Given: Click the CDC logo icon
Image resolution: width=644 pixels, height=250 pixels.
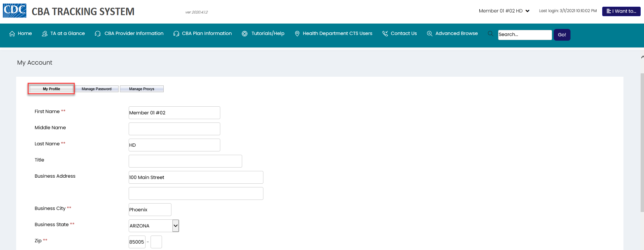Looking at the screenshot, I should tap(14, 11).
